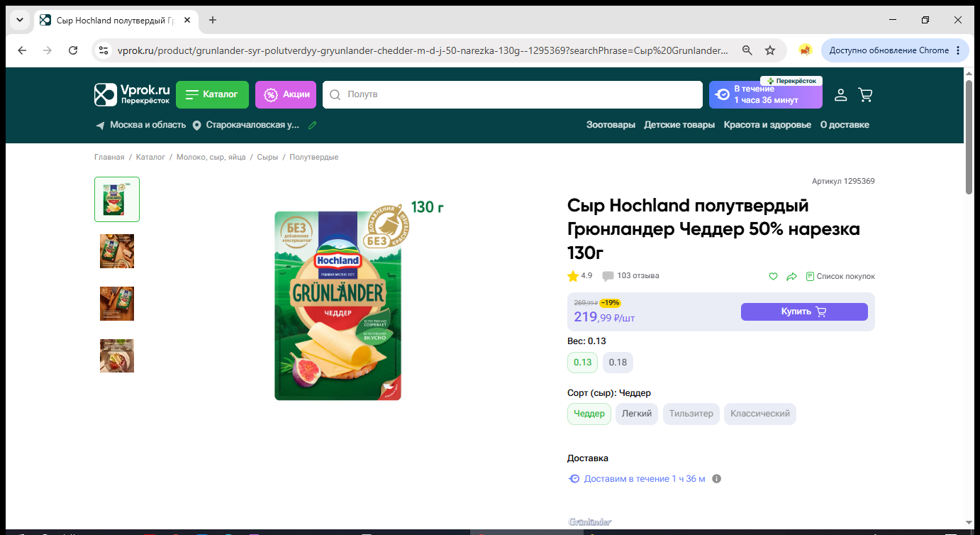
Task: Select weight option 0.18
Action: point(618,363)
